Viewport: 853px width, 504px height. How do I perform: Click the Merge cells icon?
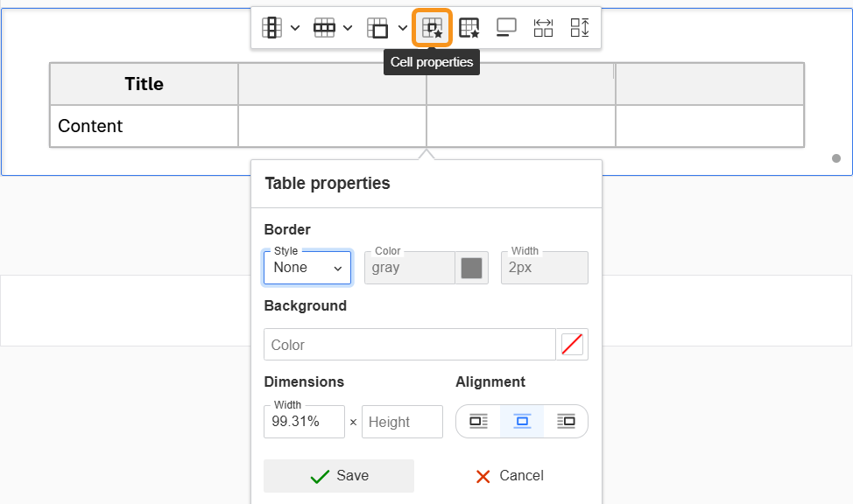pyautogui.click(x=377, y=28)
